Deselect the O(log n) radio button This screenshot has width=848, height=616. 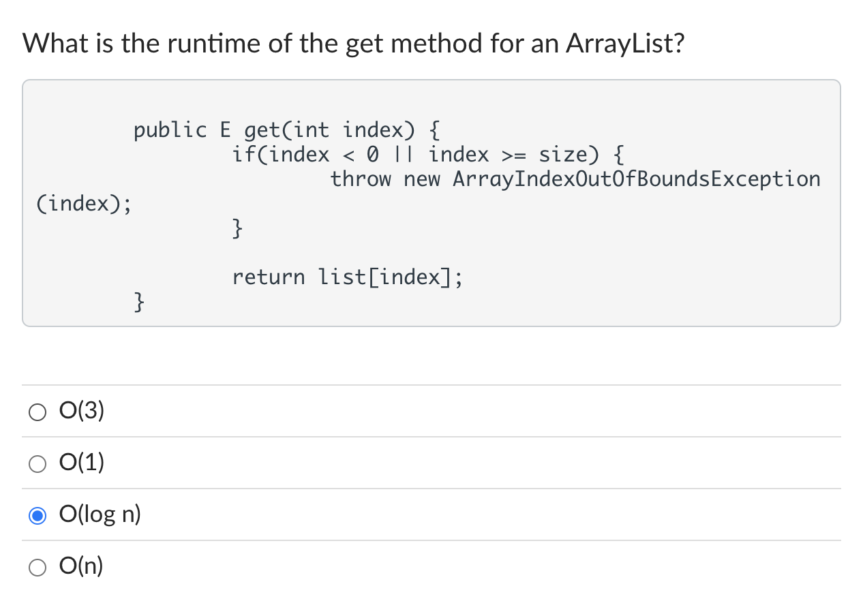37,516
